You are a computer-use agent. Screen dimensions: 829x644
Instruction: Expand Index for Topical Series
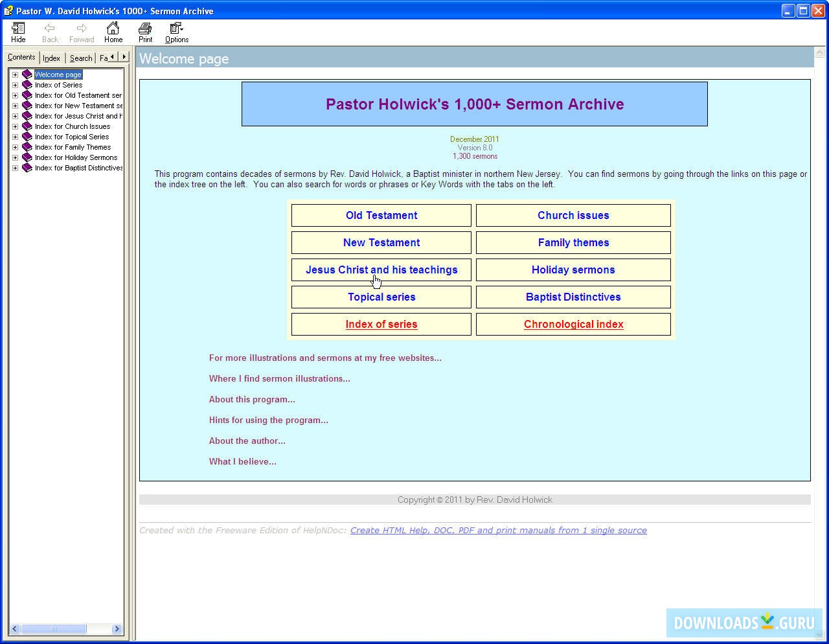(x=15, y=137)
